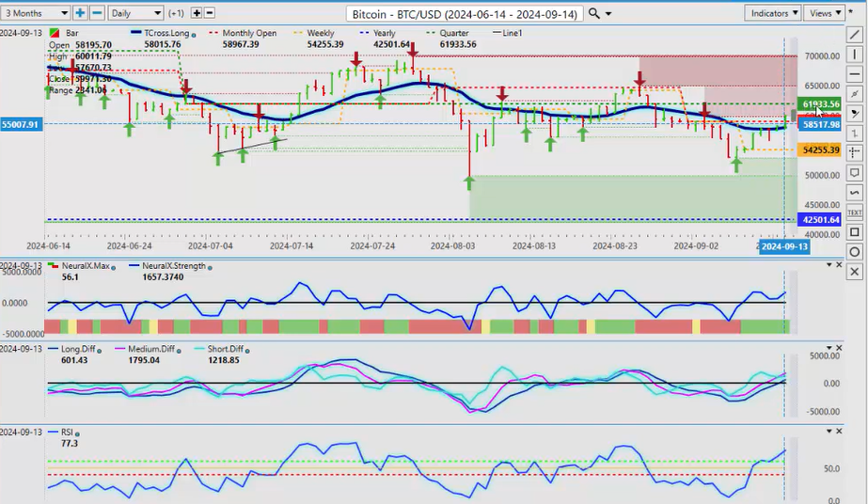Image resolution: width=868 pixels, height=504 pixels.
Task: Click the X delete drawings tool
Action: tap(854, 272)
